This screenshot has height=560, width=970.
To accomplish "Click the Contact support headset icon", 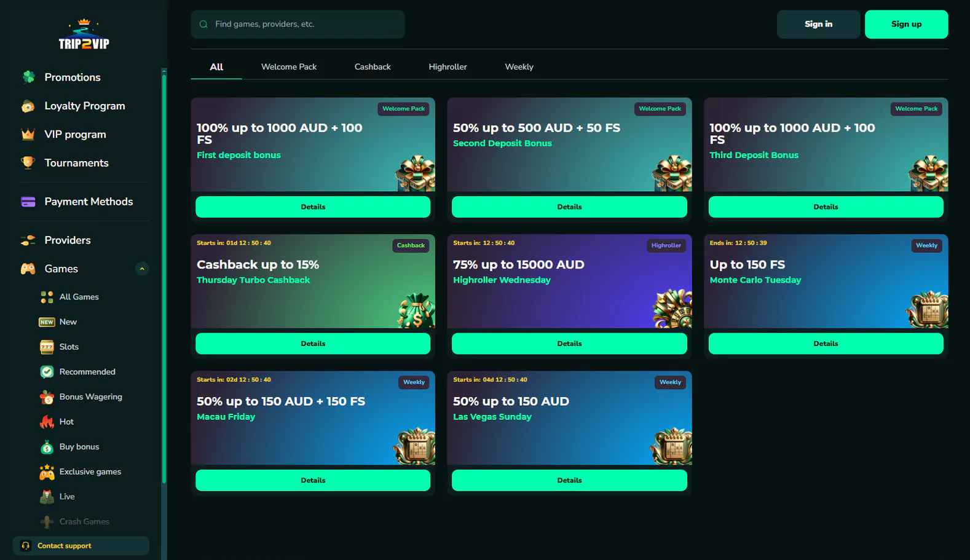I will tap(26, 546).
